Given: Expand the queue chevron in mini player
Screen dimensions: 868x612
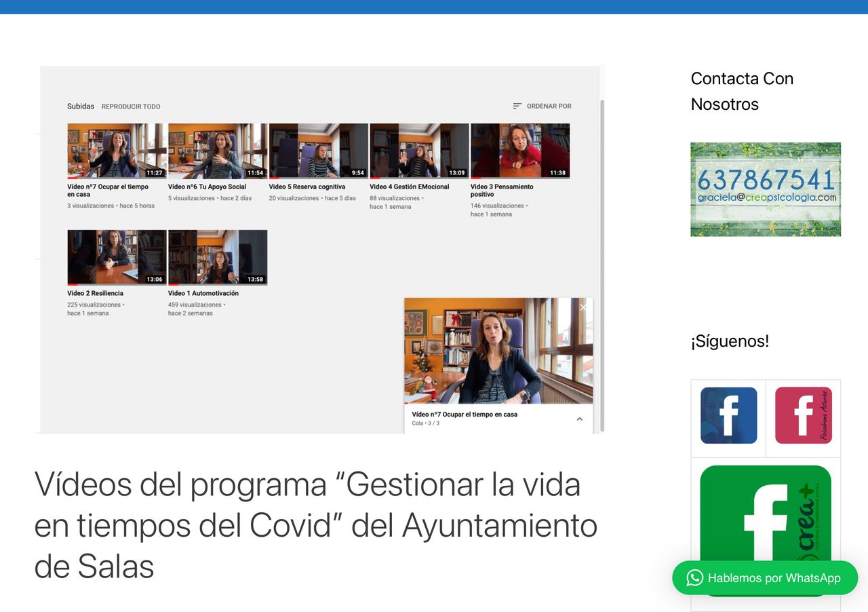Looking at the screenshot, I should click(x=579, y=419).
